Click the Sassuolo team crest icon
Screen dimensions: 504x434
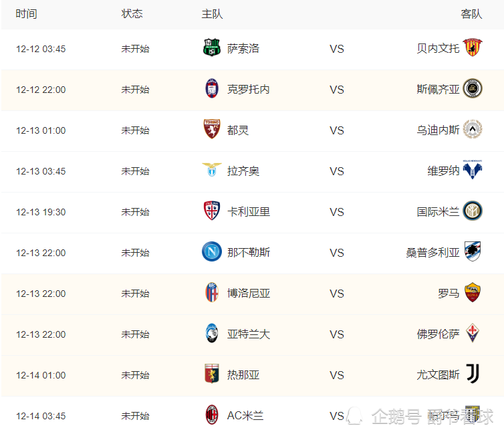tap(211, 48)
